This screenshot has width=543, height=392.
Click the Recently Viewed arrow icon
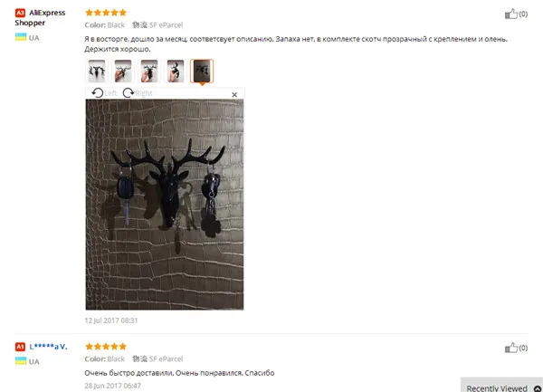click(x=537, y=388)
